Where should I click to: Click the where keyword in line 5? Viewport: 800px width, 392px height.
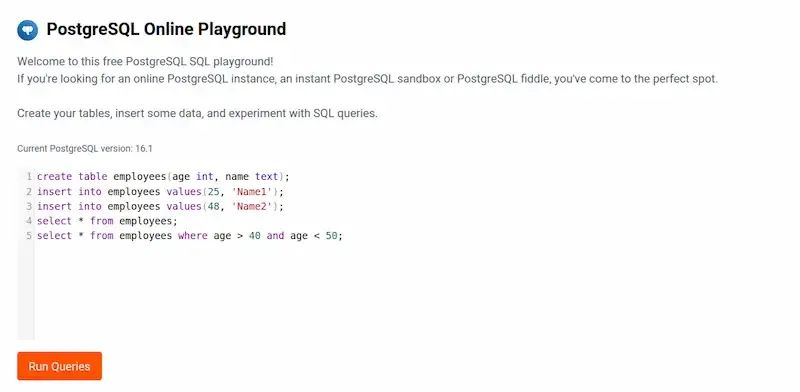point(193,236)
